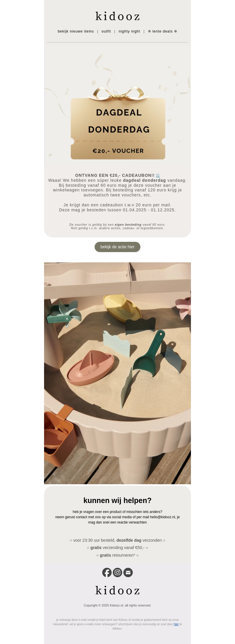This screenshot has height=644, width=235.
Task: Go to the 'outfit' menu item
Action: tap(106, 31)
